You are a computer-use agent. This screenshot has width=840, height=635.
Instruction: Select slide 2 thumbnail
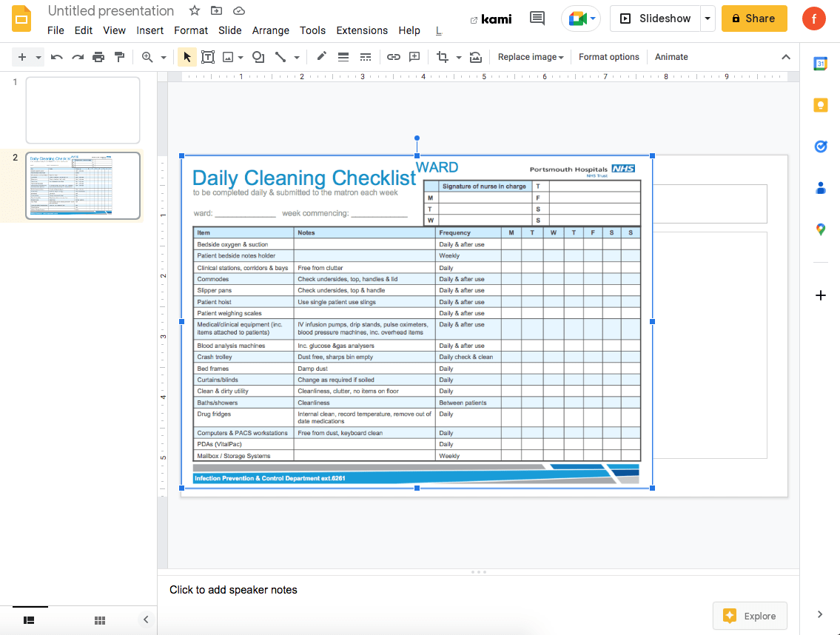(82, 185)
